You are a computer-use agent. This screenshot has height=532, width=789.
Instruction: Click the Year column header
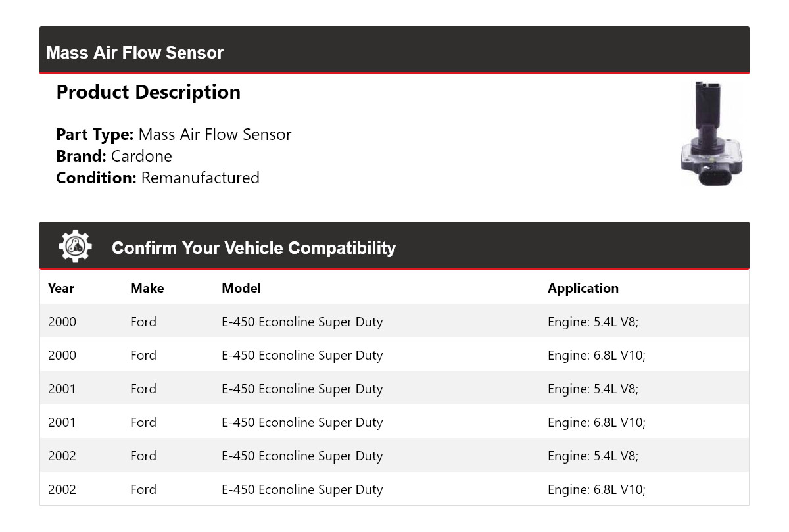click(61, 288)
